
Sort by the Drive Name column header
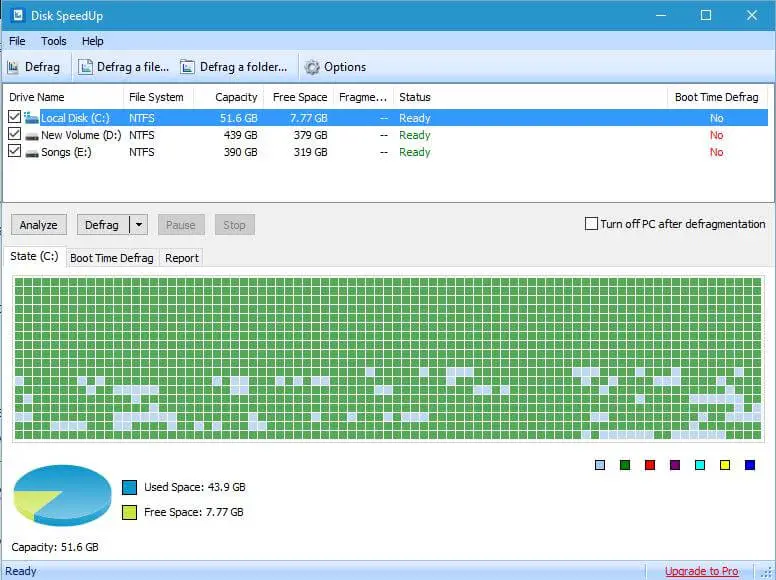click(63, 97)
